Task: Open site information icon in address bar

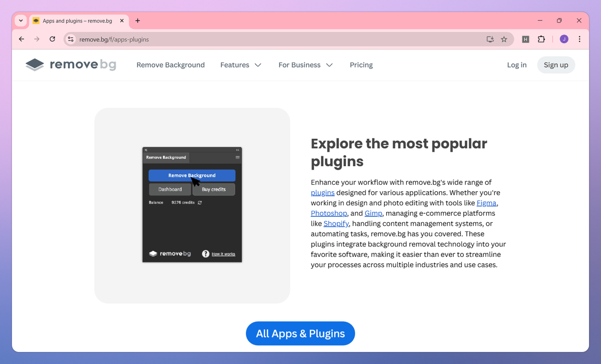Action: pyautogui.click(x=71, y=39)
